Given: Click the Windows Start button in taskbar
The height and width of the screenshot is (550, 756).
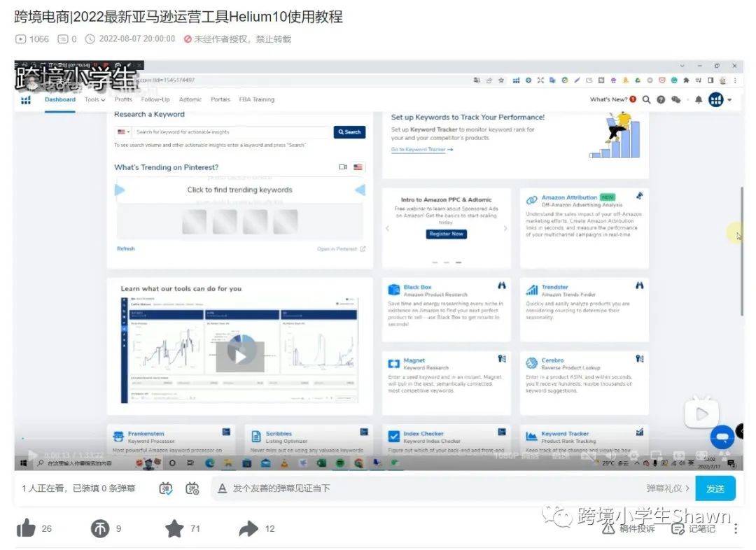Looking at the screenshot, I should [23, 463].
